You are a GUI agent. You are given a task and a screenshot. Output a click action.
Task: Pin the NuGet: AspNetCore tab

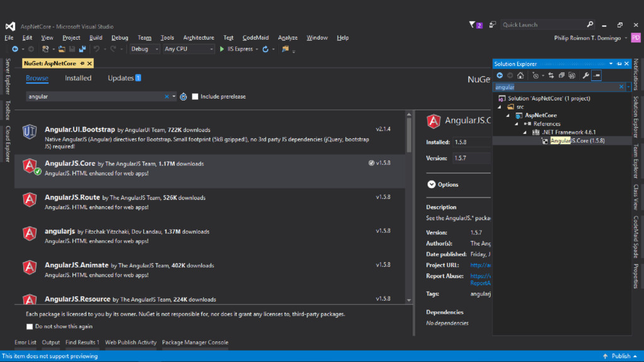(82, 63)
